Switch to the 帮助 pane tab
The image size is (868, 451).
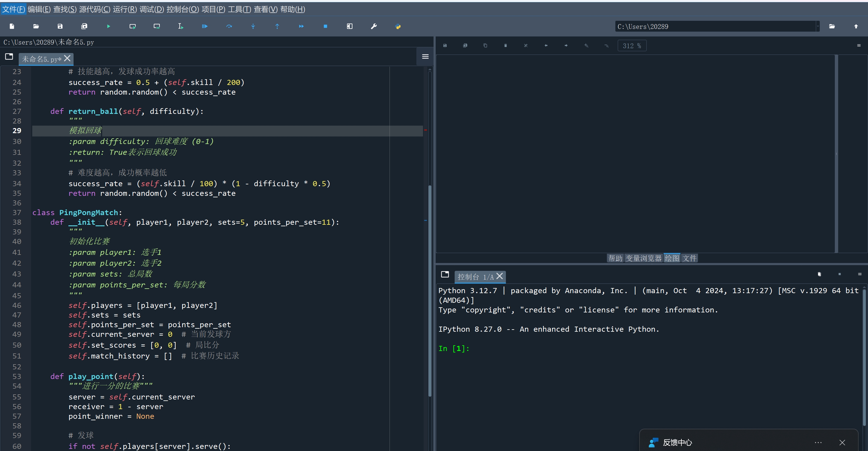pyautogui.click(x=615, y=258)
